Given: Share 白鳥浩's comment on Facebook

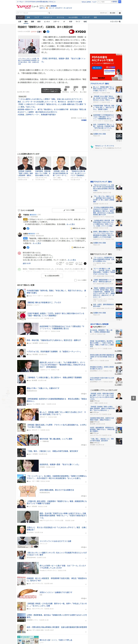Looking at the screenshot, I should point(28,248).
